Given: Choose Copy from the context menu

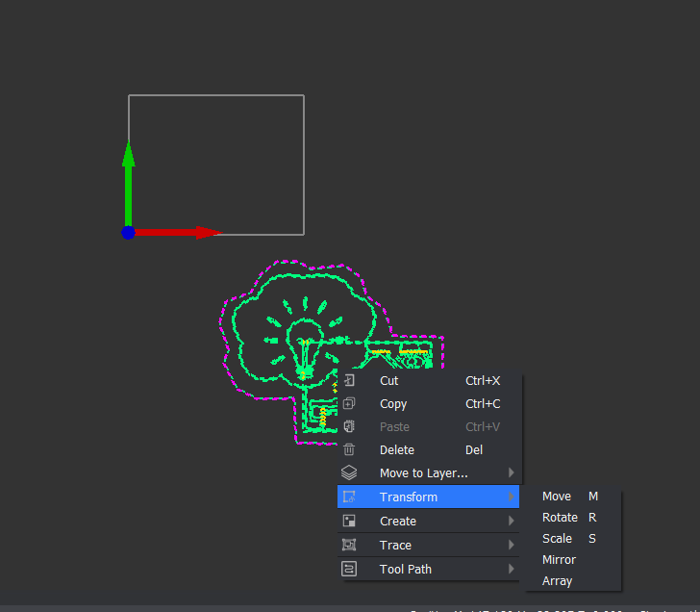Looking at the screenshot, I should (429, 404).
